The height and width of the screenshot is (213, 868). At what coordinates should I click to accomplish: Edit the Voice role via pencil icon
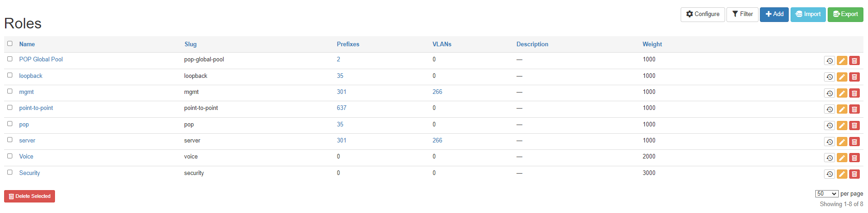coord(842,158)
